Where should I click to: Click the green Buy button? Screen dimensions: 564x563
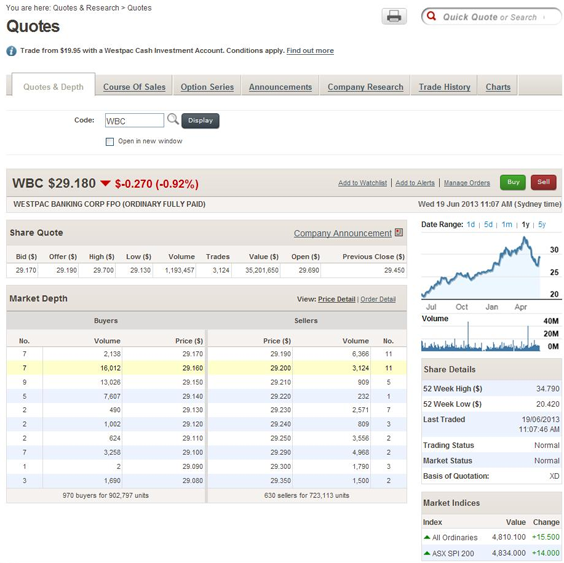pos(513,182)
